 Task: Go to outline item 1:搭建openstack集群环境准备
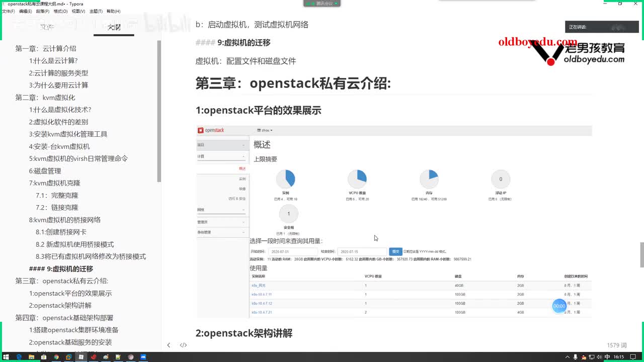(x=73, y=330)
